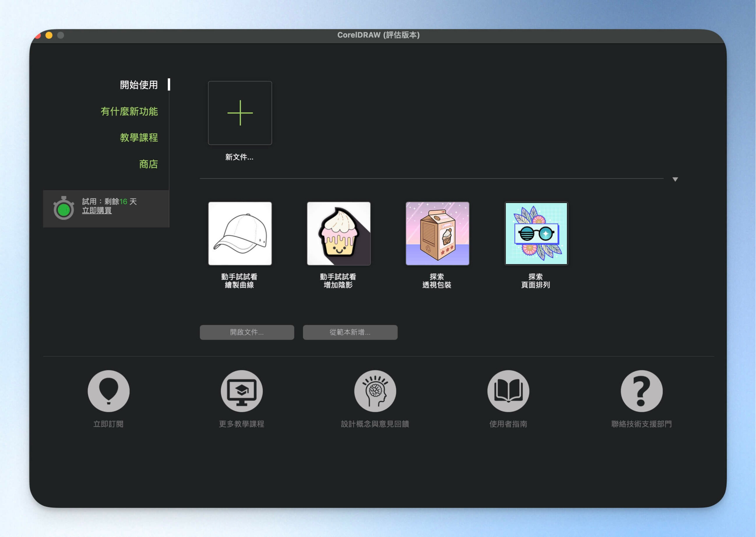Click the 開啟文件... button
This screenshot has width=756, height=537.
point(247,332)
